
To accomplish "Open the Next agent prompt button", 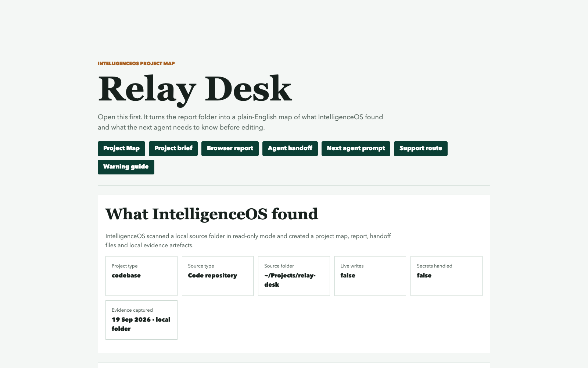I will click(x=356, y=149).
